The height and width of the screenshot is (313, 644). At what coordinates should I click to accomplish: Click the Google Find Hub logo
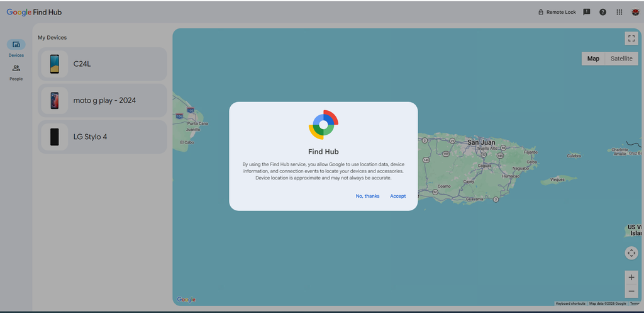(34, 13)
